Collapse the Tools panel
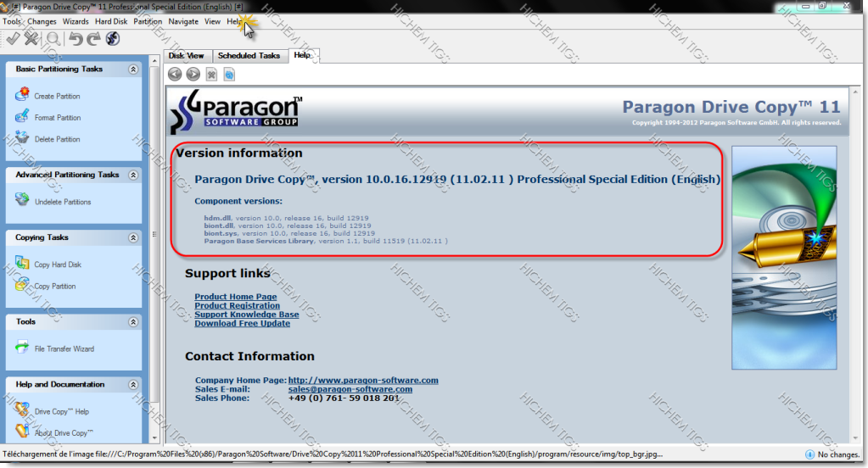Screen dimensions: 868x468 [x=133, y=322]
